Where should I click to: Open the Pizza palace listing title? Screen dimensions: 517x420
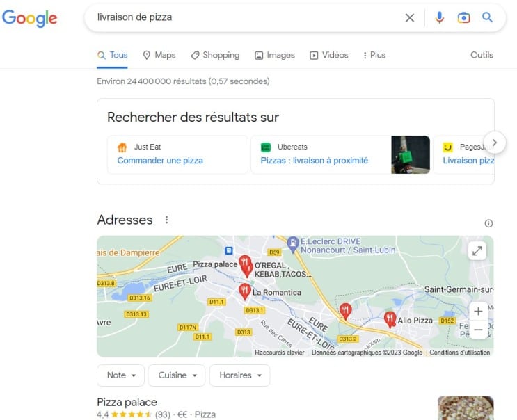(127, 402)
